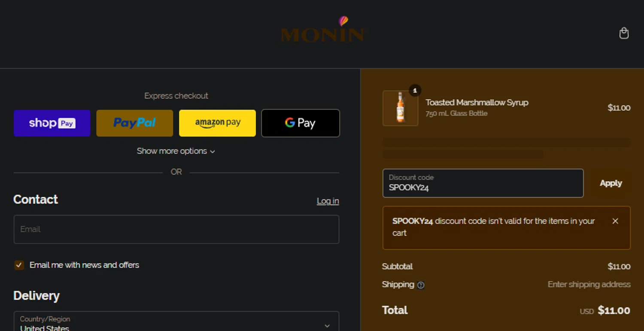Click the Monin logo
The width and height of the screenshot is (644, 331).
tap(322, 30)
